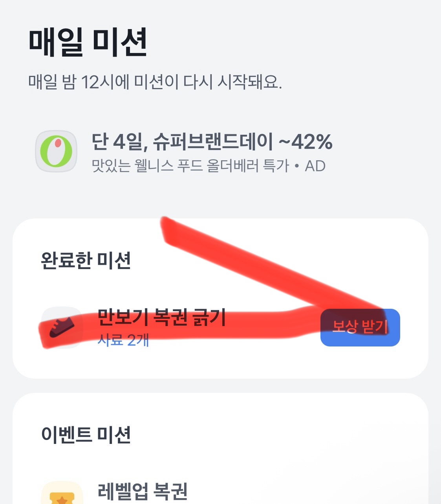Tap the blue 사료 2개 reward text
This screenshot has height=504, width=441.
pos(123,340)
